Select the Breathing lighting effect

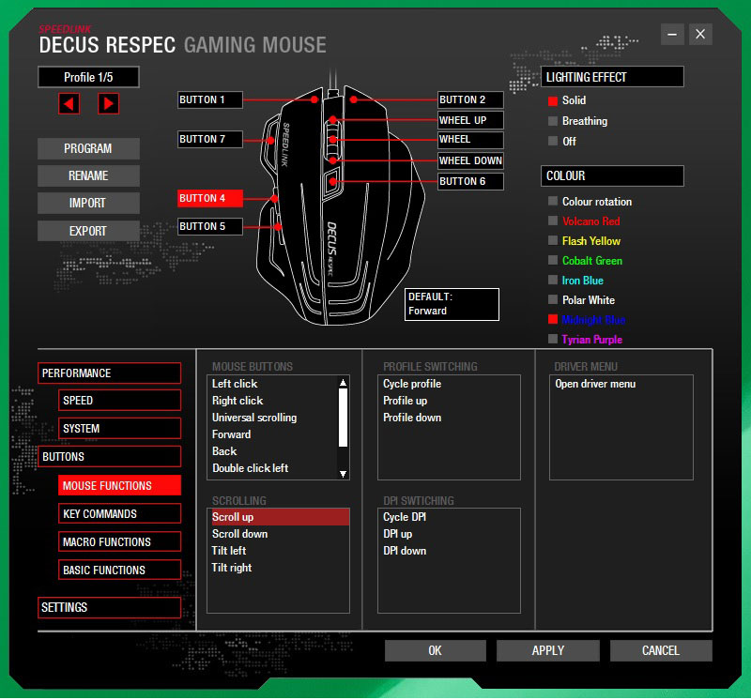coord(553,121)
